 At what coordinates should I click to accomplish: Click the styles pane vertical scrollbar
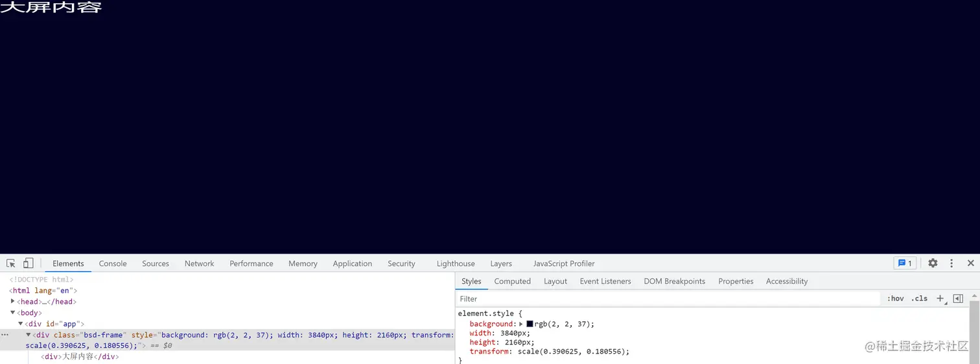tap(974, 331)
